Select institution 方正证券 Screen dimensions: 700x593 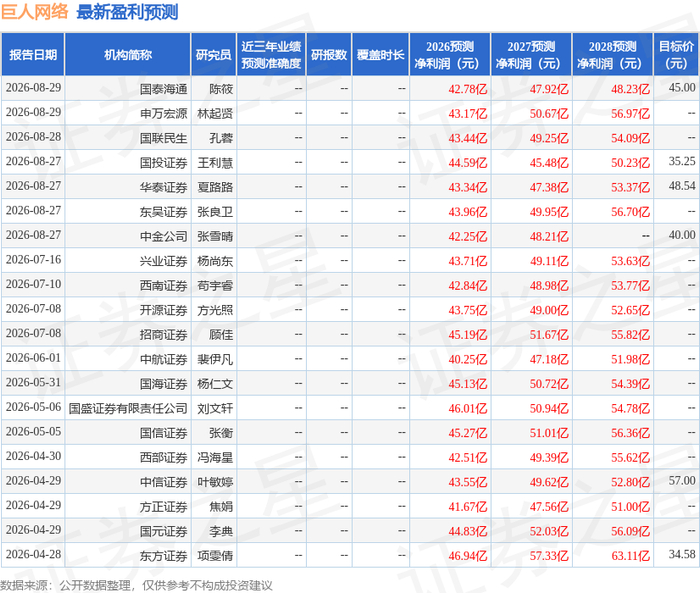tap(163, 506)
